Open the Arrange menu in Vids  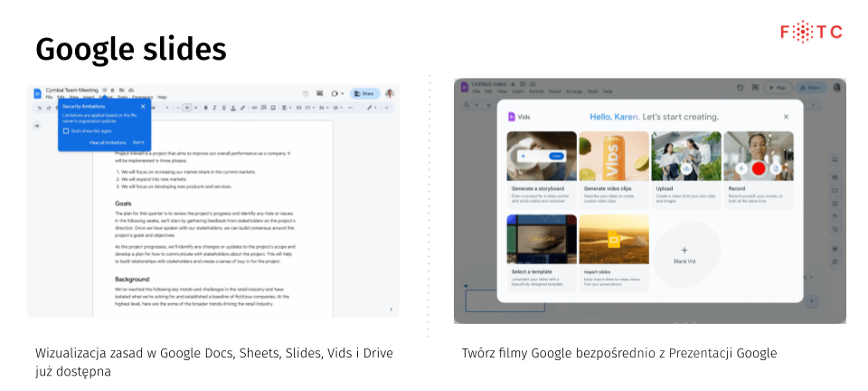[x=575, y=91]
